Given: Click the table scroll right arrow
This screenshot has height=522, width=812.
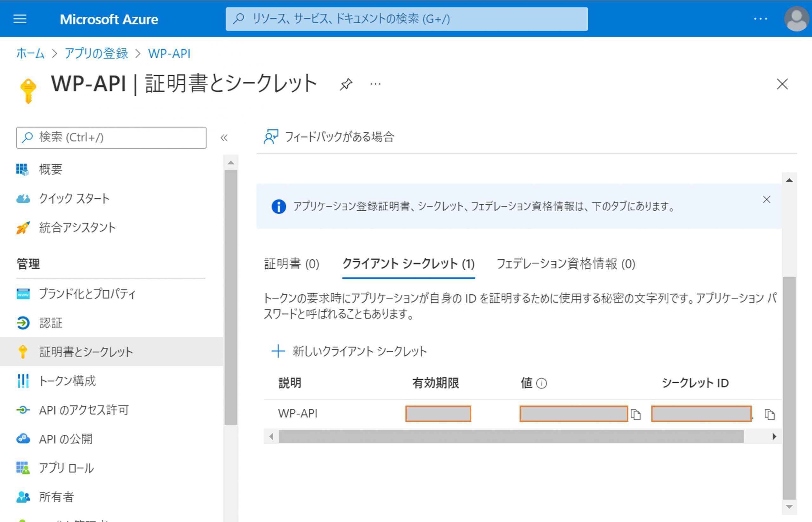Looking at the screenshot, I should [x=774, y=437].
